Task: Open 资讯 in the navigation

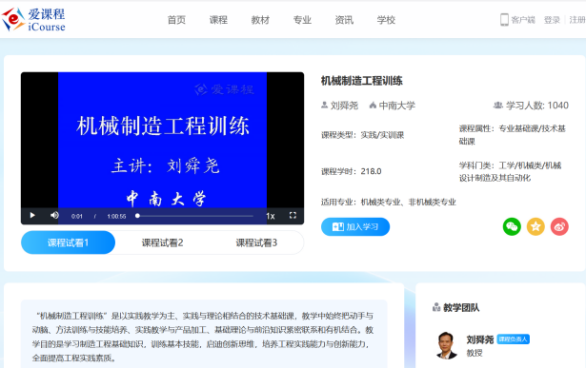Action: point(344,20)
